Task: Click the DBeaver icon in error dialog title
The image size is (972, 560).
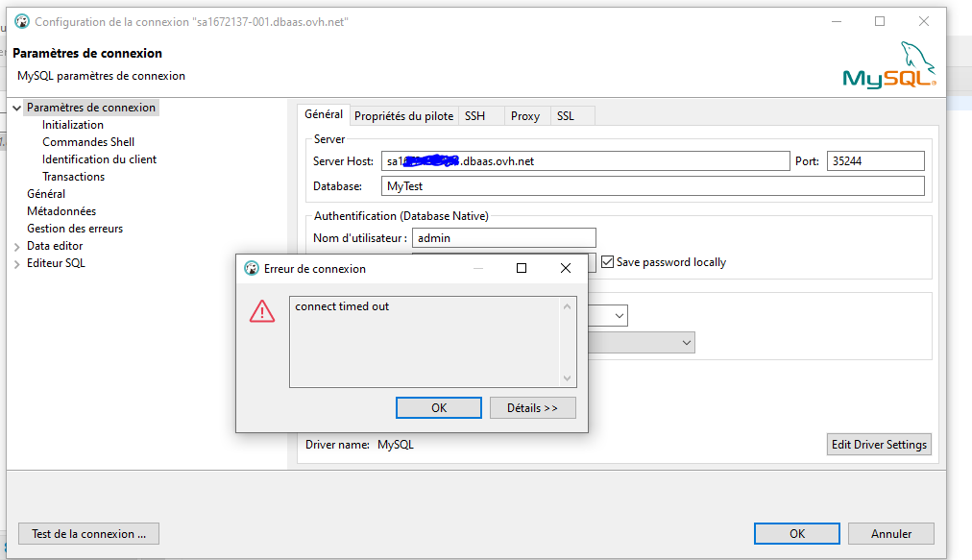Action: [x=252, y=269]
